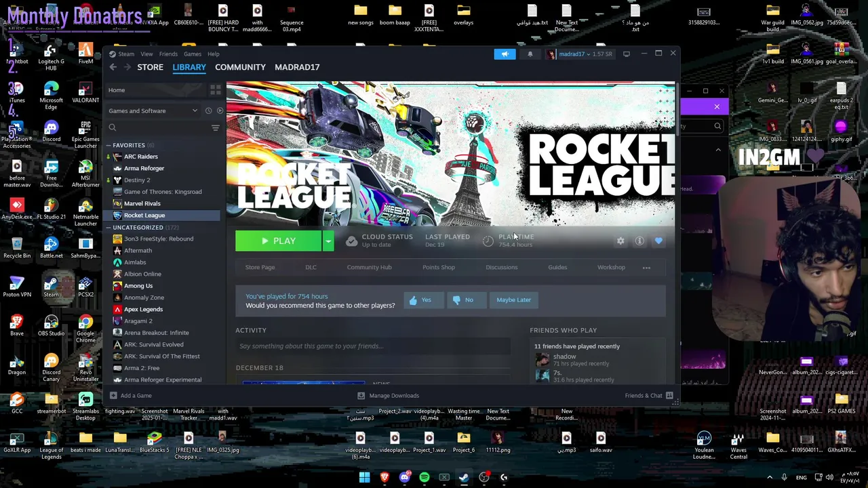Open Rocket League manage settings gear
This screenshot has width=868, height=488.
pos(620,241)
